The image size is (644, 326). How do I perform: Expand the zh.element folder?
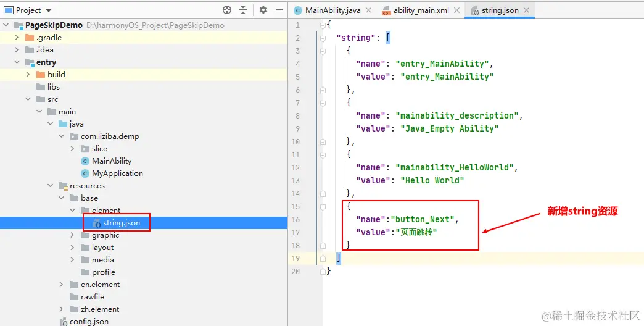point(61,309)
